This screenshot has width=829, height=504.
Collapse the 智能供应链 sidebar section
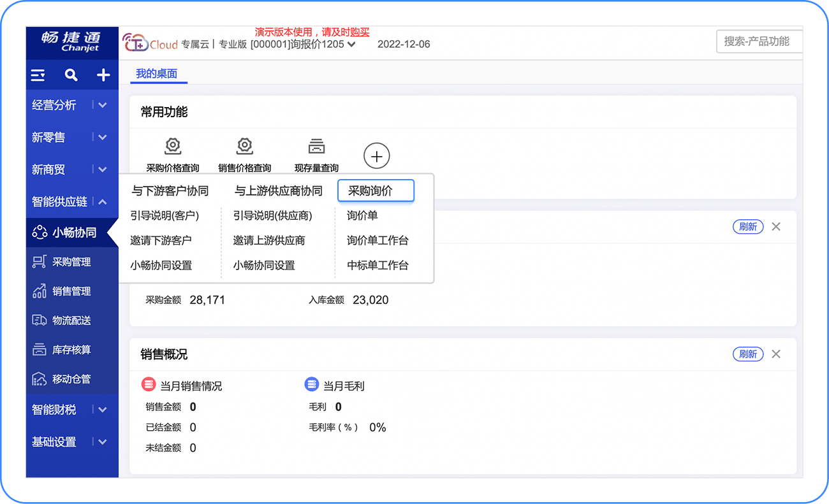coord(102,202)
